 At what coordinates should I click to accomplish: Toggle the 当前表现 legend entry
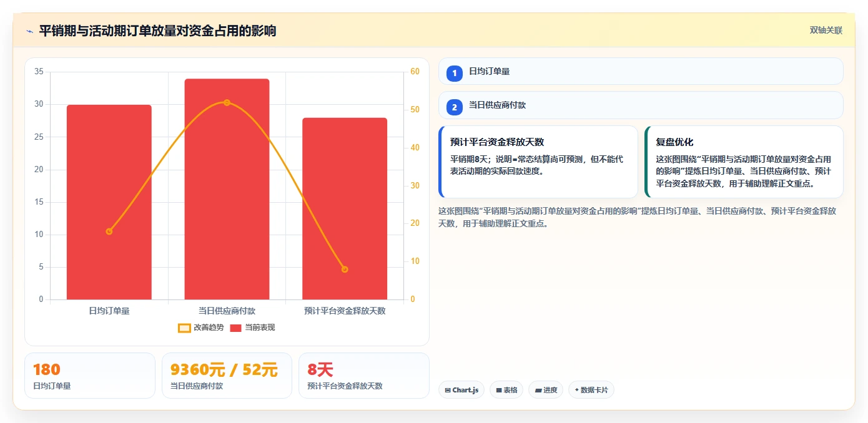point(252,328)
